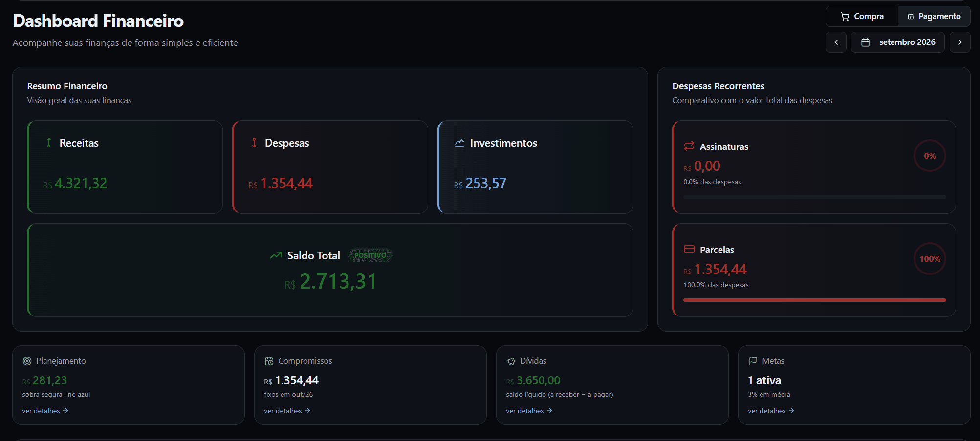Click the 'fixos em out/26' text
This screenshot has height=441, width=980.
pyautogui.click(x=288, y=394)
